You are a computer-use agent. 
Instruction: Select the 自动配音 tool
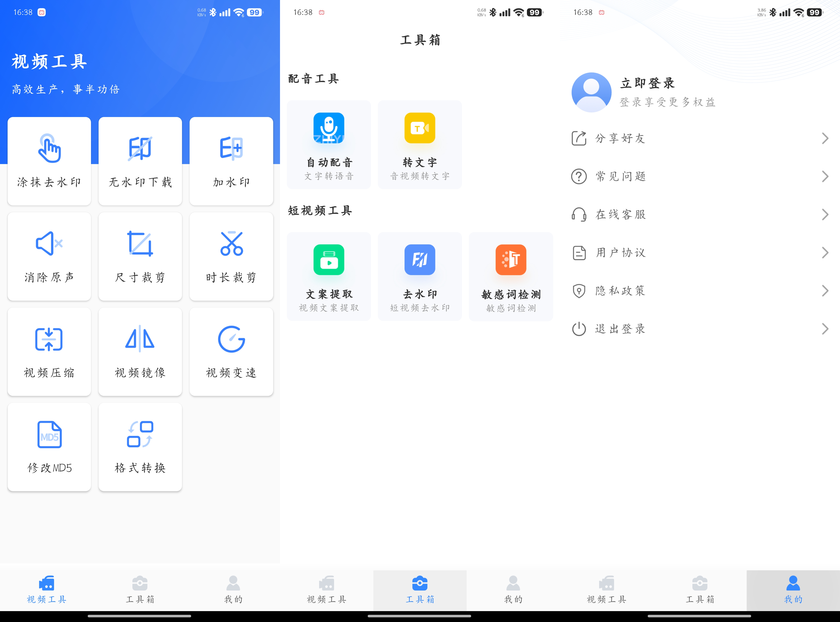coord(329,144)
